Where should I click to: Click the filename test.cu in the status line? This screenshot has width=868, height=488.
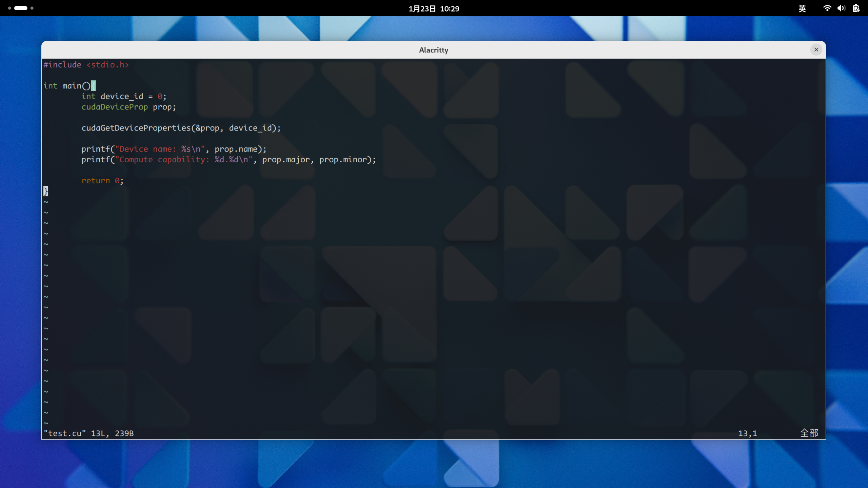tap(64, 433)
